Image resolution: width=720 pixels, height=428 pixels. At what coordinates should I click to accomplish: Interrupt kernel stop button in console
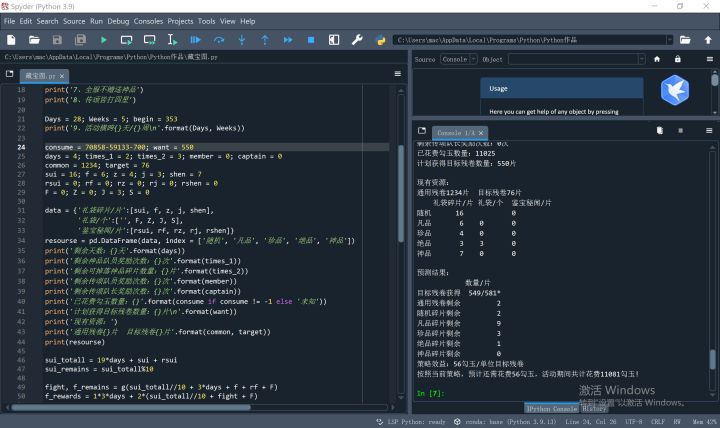coord(681,131)
